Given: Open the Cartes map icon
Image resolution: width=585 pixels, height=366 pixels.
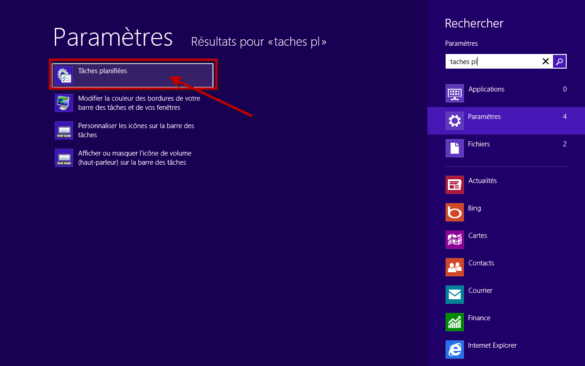Looking at the screenshot, I should [454, 240].
